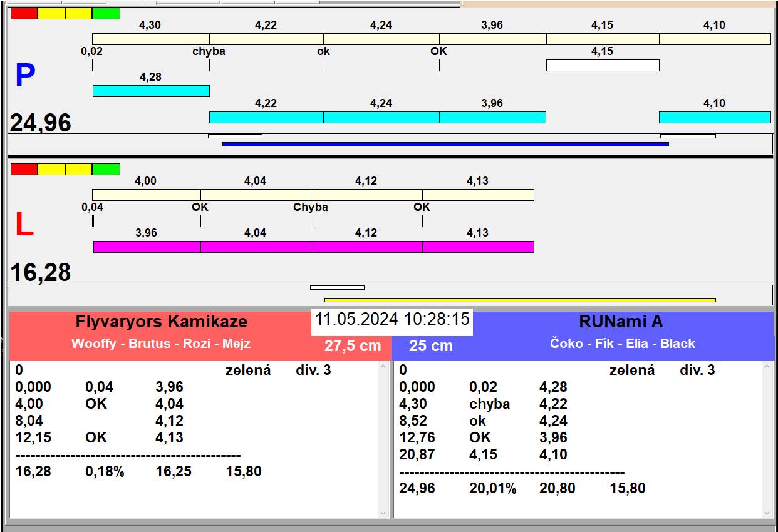The width and height of the screenshot is (778, 532).
Task: Select 20,01% in RUNami results
Action: [x=493, y=488]
